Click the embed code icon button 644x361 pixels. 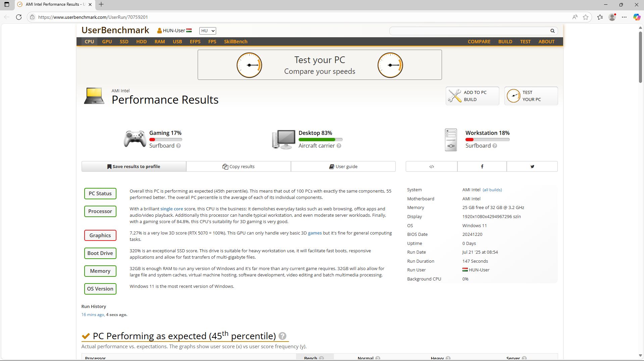click(x=432, y=166)
